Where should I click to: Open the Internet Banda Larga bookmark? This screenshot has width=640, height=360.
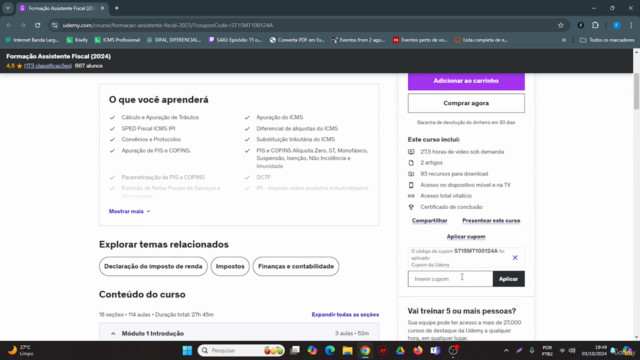[32, 40]
